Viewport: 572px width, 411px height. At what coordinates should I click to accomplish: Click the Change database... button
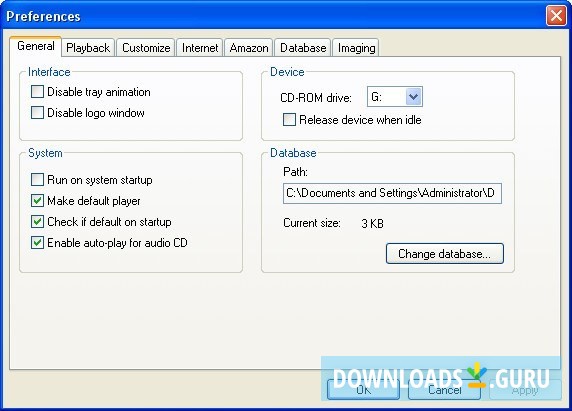(445, 254)
